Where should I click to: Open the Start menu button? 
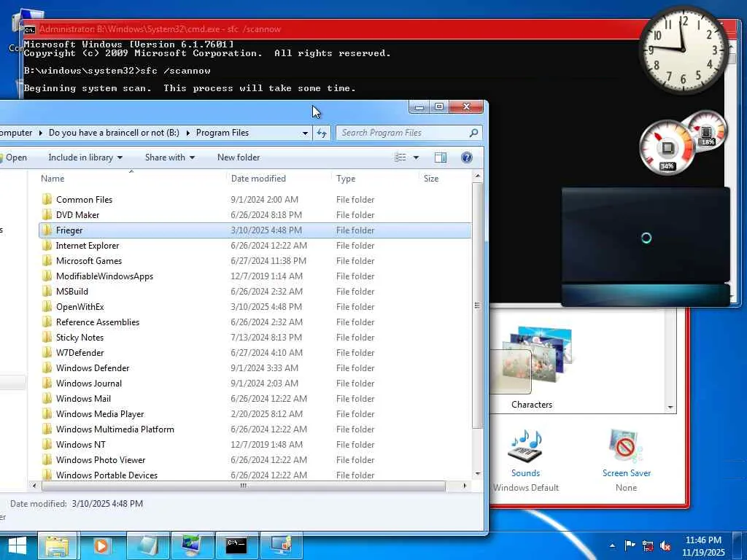pos(17,545)
